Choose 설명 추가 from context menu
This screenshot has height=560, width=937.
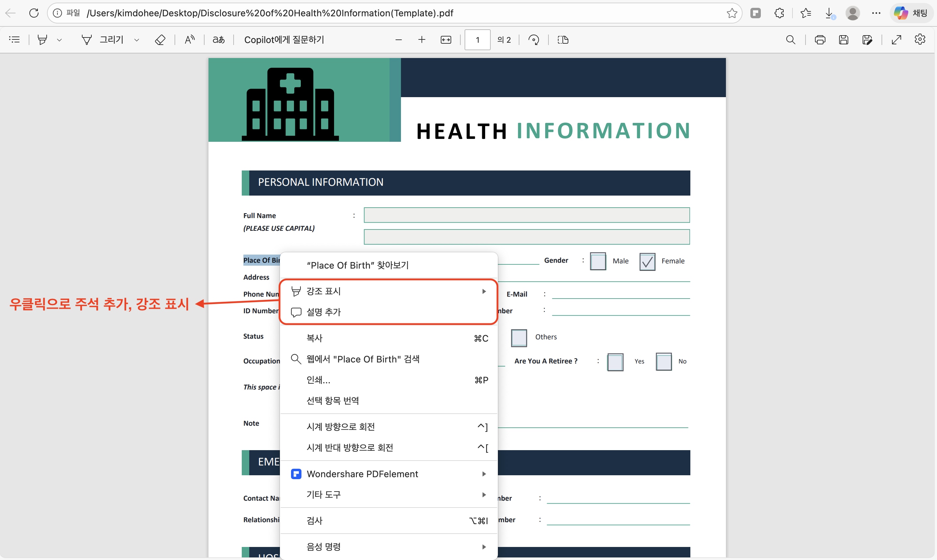[324, 312]
